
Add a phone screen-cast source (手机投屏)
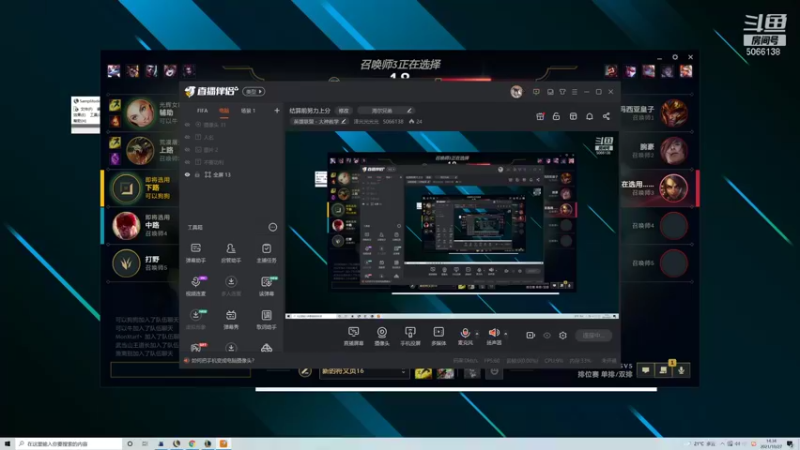410,336
